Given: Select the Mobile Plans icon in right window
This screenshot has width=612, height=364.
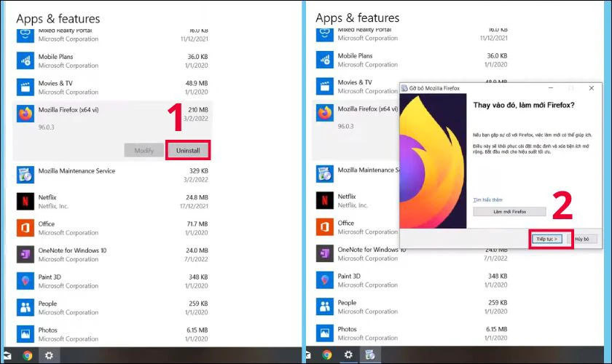Looking at the screenshot, I should tap(325, 60).
